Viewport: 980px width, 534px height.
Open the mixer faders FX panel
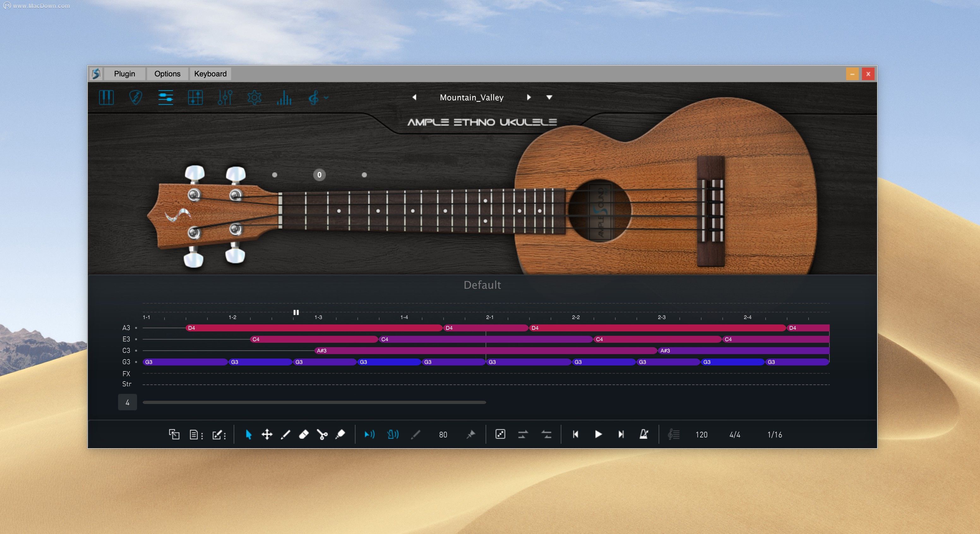tap(225, 98)
